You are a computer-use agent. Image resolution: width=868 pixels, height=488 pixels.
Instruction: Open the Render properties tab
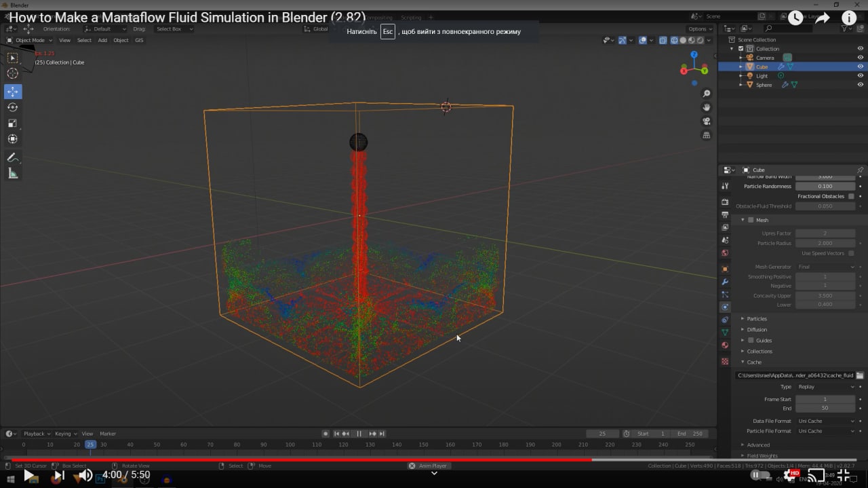tap(725, 202)
